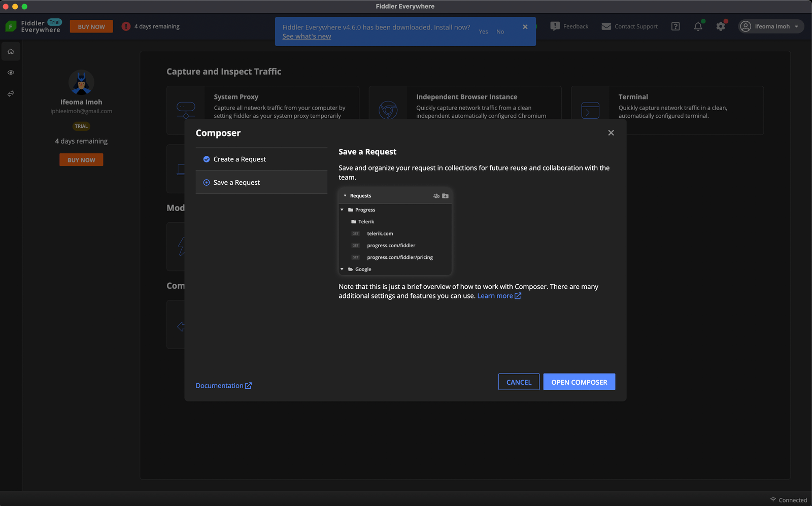The image size is (812, 506).
Task: Dismiss the update notification banner
Action: click(x=525, y=27)
